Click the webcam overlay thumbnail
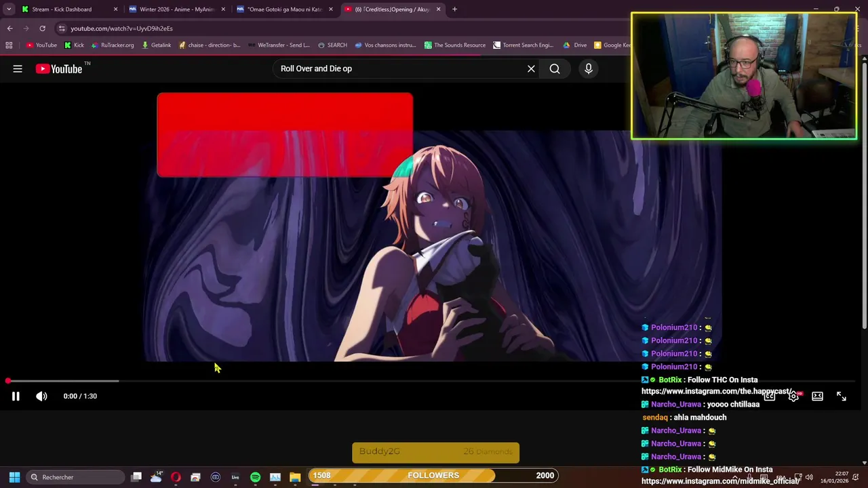 [x=744, y=77]
